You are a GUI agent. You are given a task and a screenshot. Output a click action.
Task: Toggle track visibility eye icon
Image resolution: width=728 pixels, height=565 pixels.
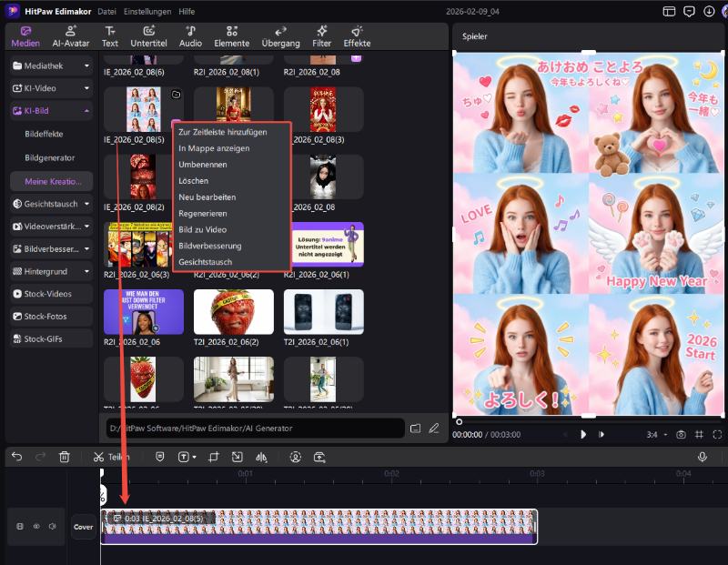(37, 526)
